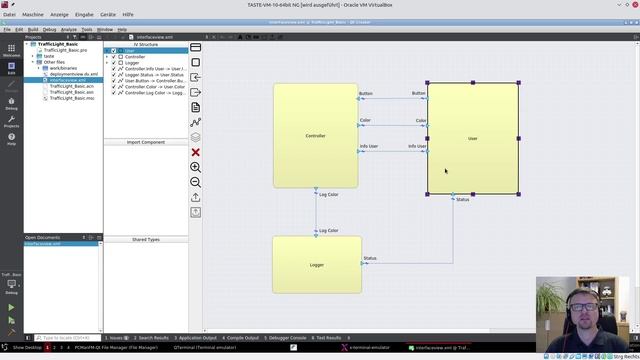Select the required interface tool
The height and width of the screenshot is (360, 640).
(x=196, y=92)
